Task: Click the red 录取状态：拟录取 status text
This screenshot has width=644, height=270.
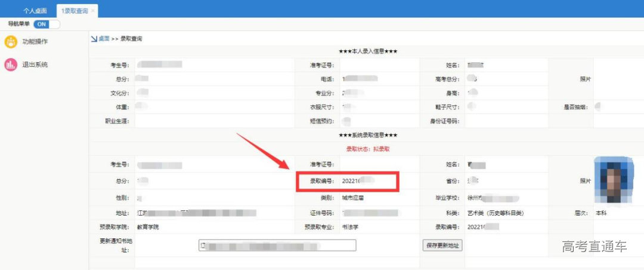Action: [367, 149]
